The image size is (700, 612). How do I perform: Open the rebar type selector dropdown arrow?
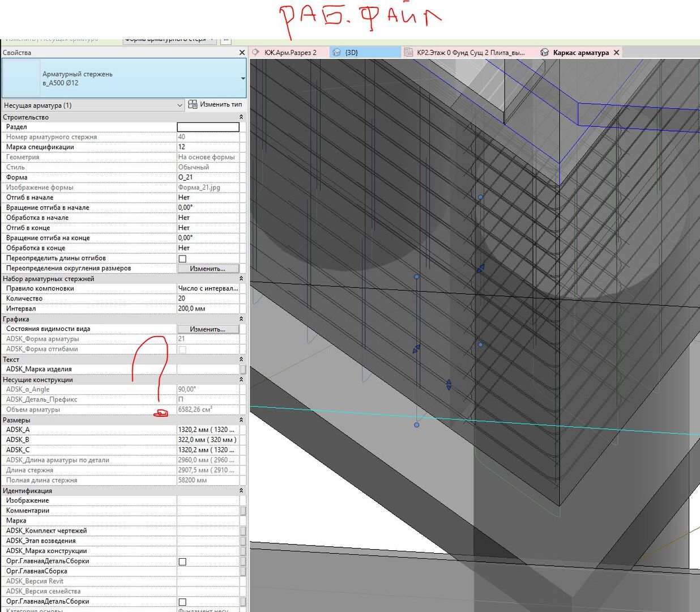243,78
